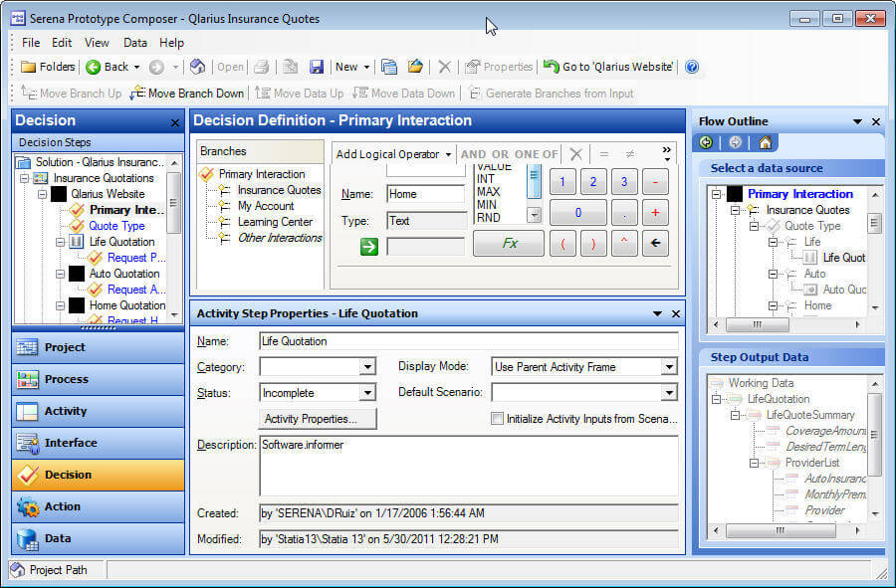
Task: Select the Learning Center branch
Action: [275, 222]
